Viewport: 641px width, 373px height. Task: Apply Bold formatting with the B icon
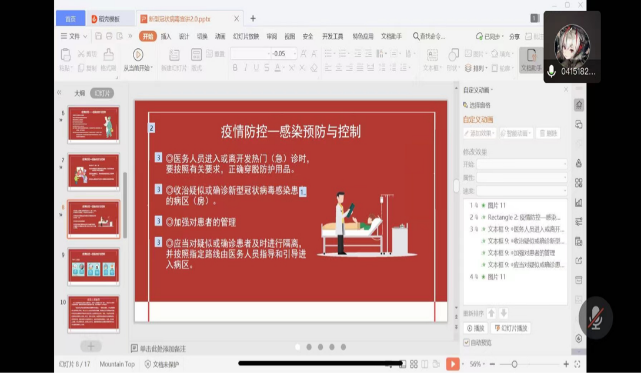235,68
